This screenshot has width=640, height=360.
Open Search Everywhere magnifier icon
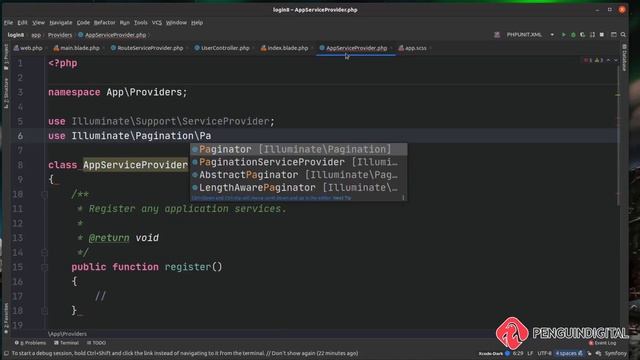[623, 35]
